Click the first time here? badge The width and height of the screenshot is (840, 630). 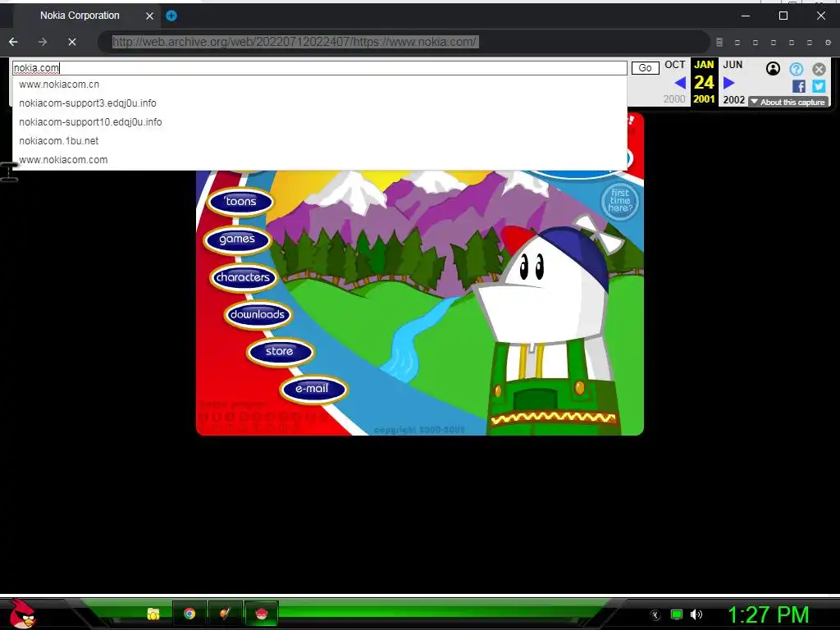click(x=620, y=201)
